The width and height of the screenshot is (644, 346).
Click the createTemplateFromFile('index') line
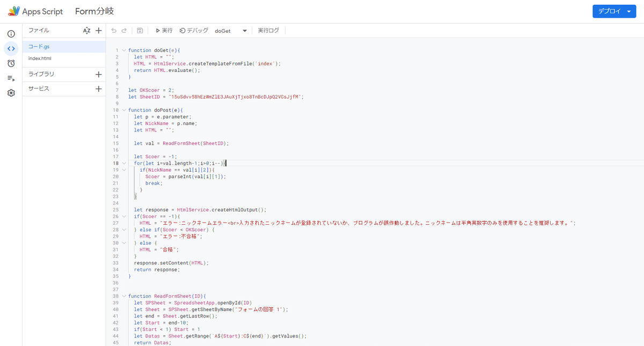pyautogui.click(x=207, y=63)
